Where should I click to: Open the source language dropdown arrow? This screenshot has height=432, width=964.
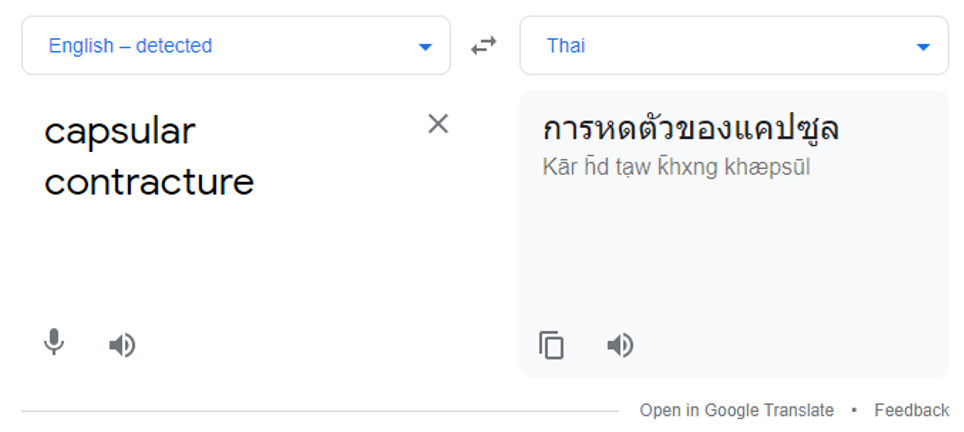[x=425, y=47]
